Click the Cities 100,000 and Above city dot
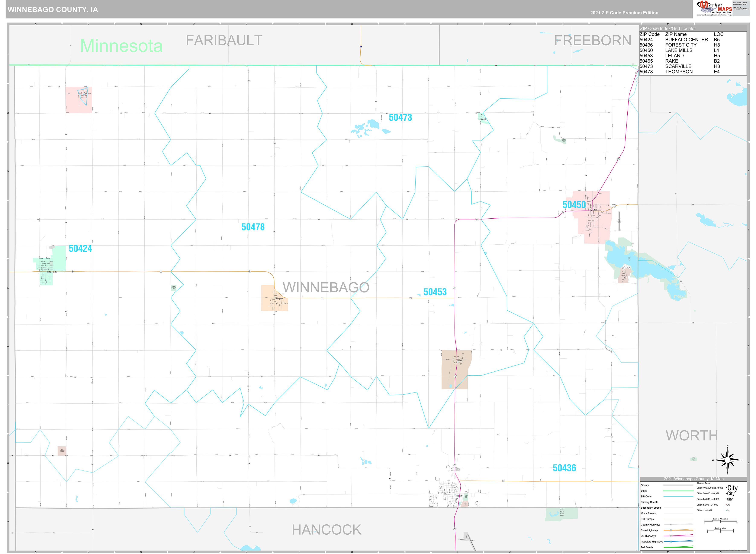Viewport: 756px width, 554px height. [x=727, y=488]
